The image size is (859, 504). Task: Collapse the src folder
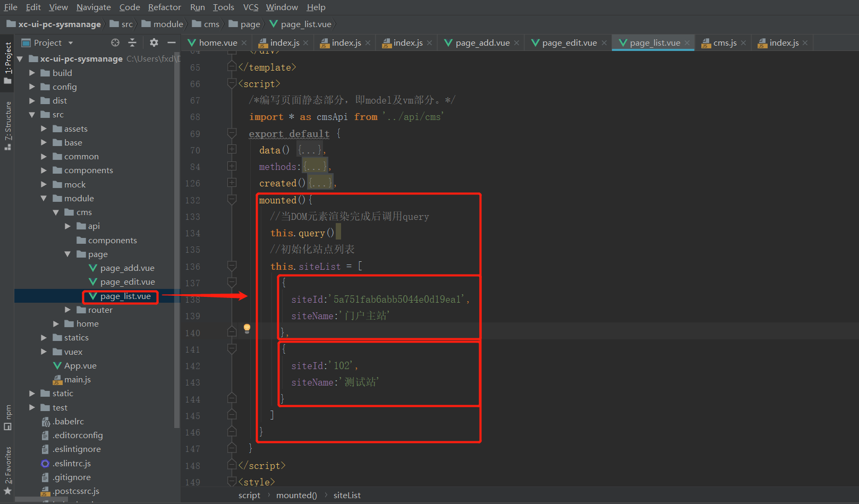(32, 115)
